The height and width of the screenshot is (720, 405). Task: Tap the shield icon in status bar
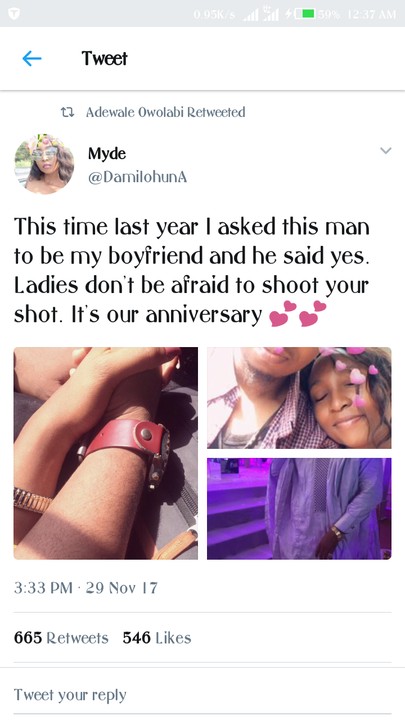[14, 14]
